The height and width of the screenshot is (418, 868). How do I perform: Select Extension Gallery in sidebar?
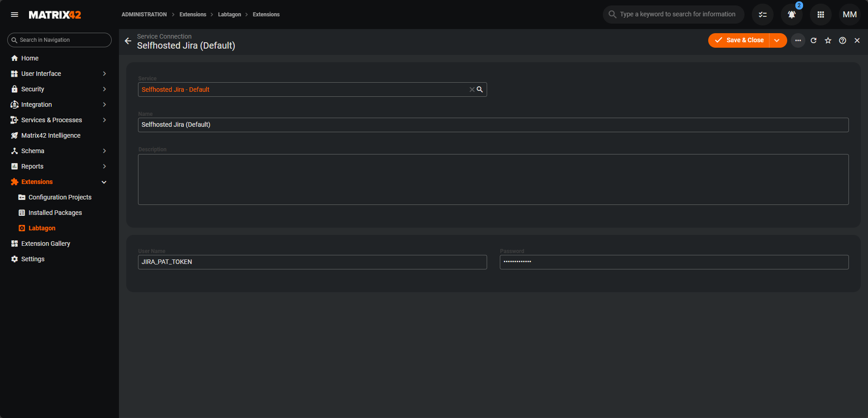point(45,244)
